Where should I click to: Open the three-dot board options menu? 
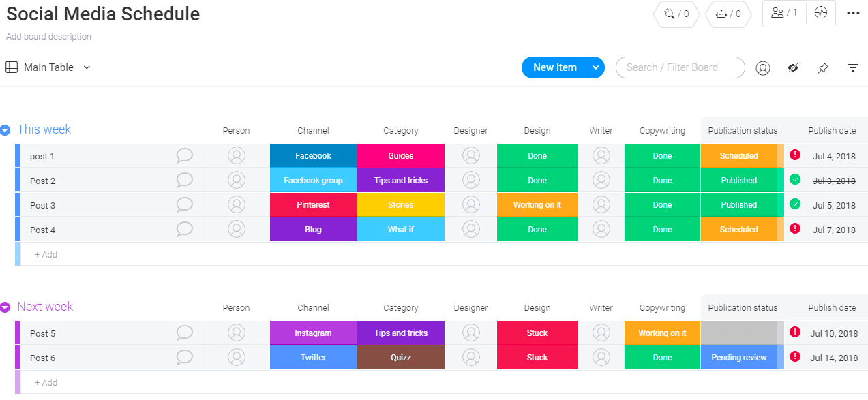click(x=853, y=14)
